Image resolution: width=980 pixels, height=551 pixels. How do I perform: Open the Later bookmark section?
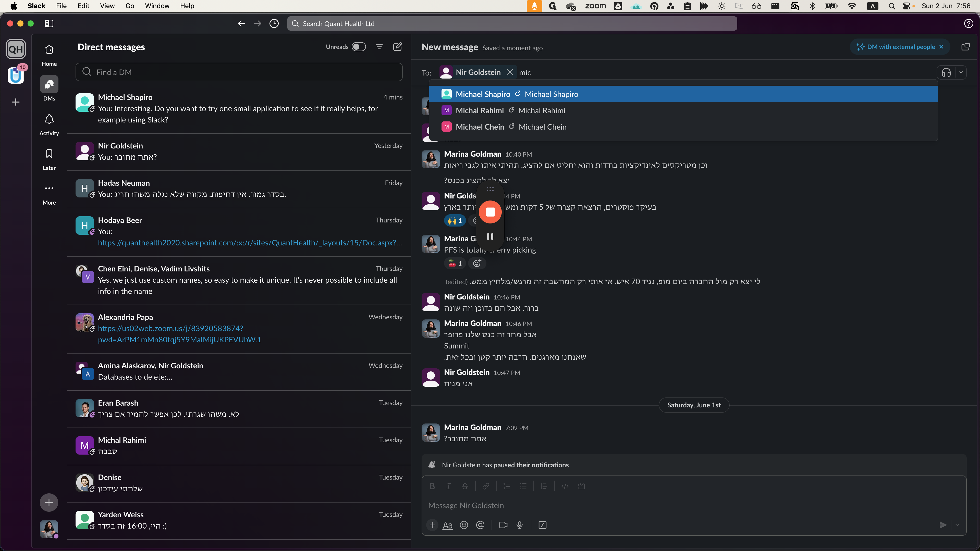coord(49,159)
